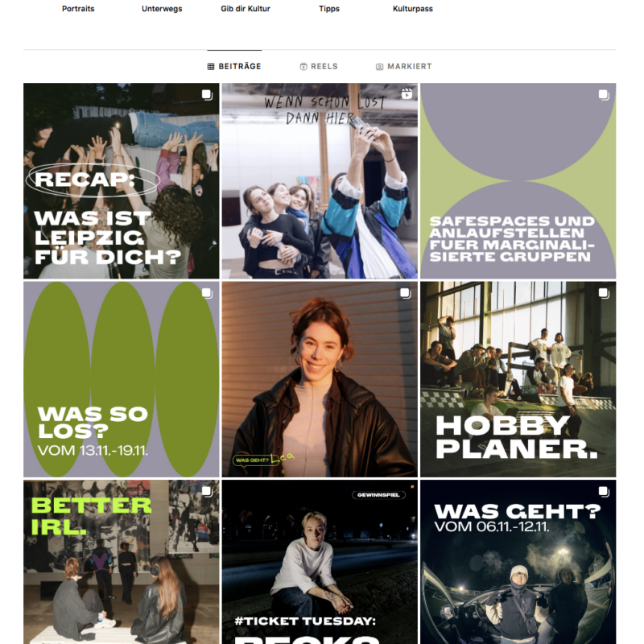Switch to the Markiert tab
Image resolution: width=644 pixels, height=644 pixels.
404,67
